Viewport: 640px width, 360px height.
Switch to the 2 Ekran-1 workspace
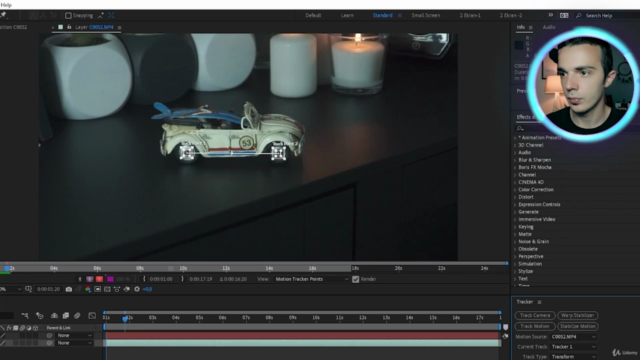470,16
